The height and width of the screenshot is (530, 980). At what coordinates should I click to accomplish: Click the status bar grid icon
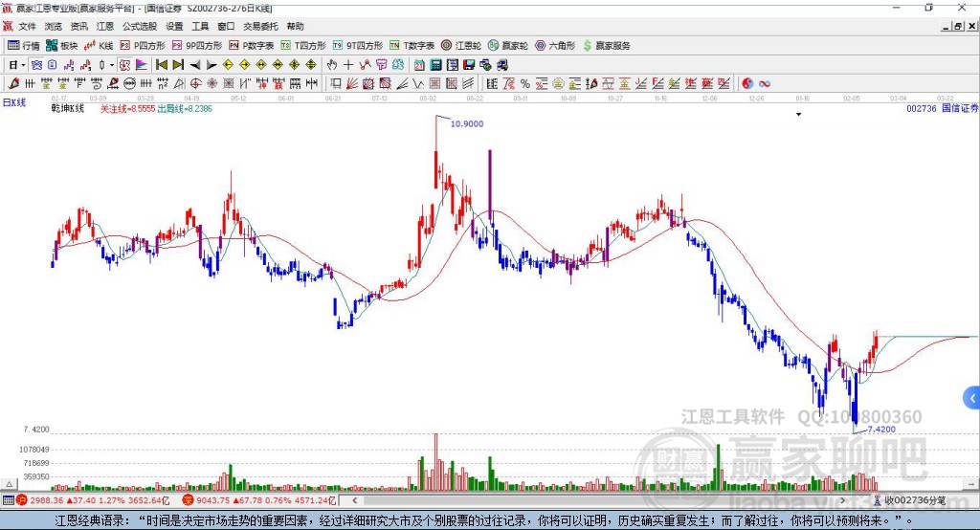coord(8,500)
